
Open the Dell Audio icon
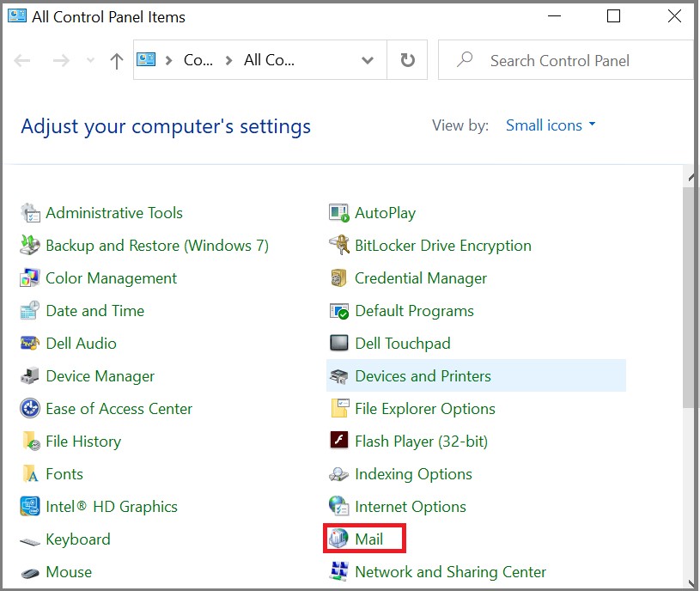[x=30, y=344]
